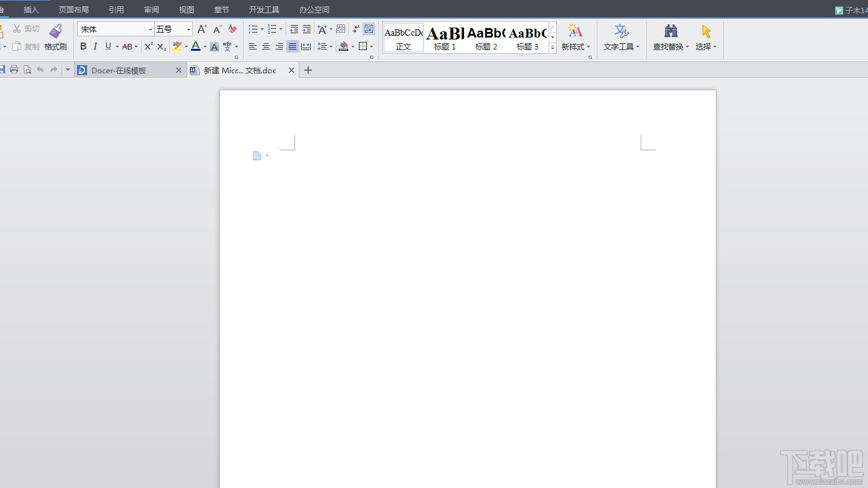Open the New Style (新样式) dropdown

(x=576, y=38)
